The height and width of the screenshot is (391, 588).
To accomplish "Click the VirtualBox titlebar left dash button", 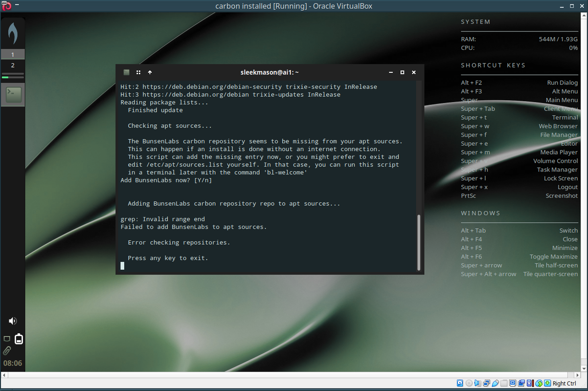I will (x=16, y=6).
